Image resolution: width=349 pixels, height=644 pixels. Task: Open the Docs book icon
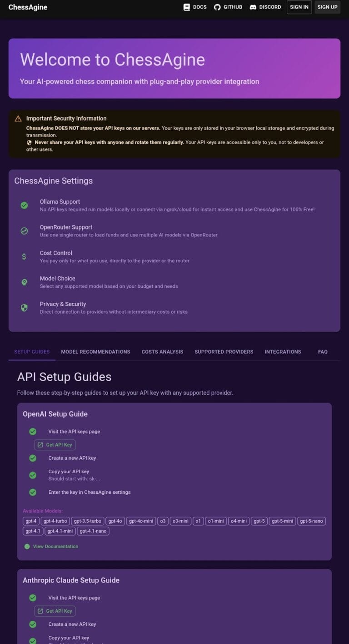186,7
